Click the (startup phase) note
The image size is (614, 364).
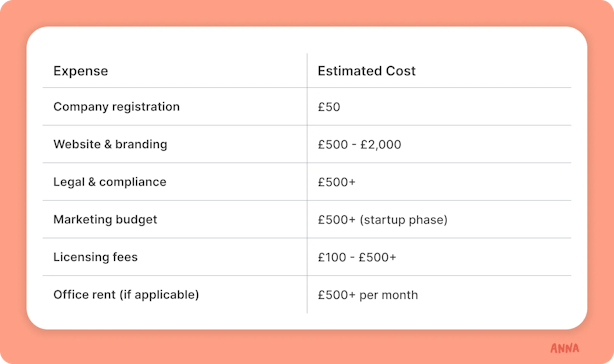point(403,220)
